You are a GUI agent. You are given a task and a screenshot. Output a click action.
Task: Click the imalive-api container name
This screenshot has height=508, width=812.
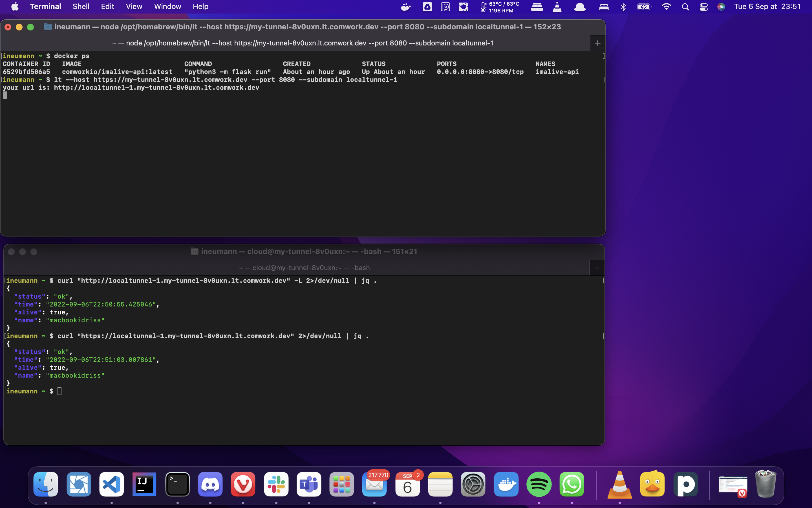[557, 72]
